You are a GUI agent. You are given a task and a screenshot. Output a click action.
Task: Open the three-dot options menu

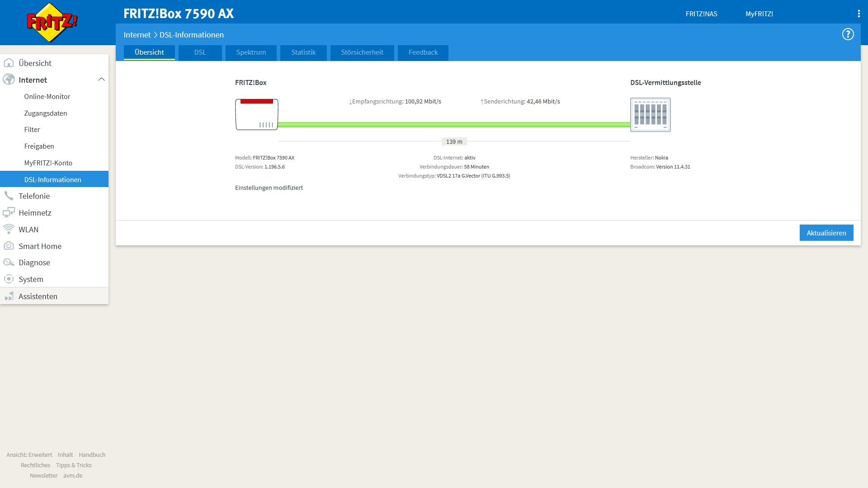point(859,14)
